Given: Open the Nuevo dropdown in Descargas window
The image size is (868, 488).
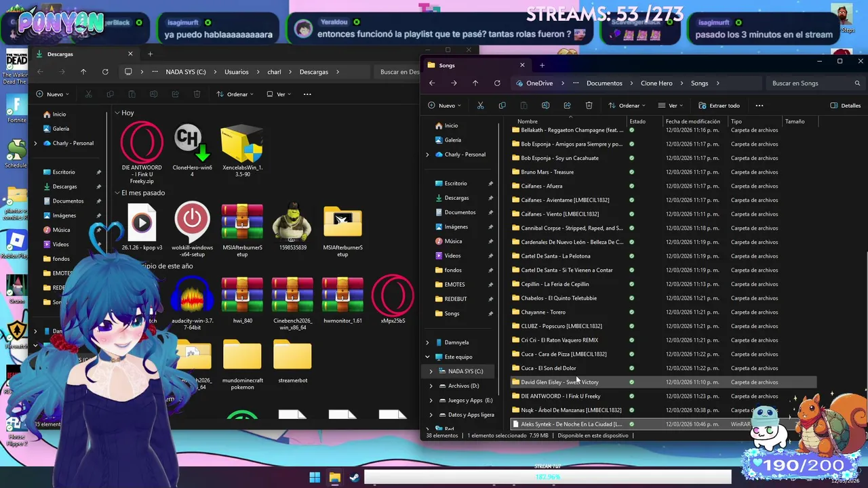Looking at the screenshot, I should (53, 94).
